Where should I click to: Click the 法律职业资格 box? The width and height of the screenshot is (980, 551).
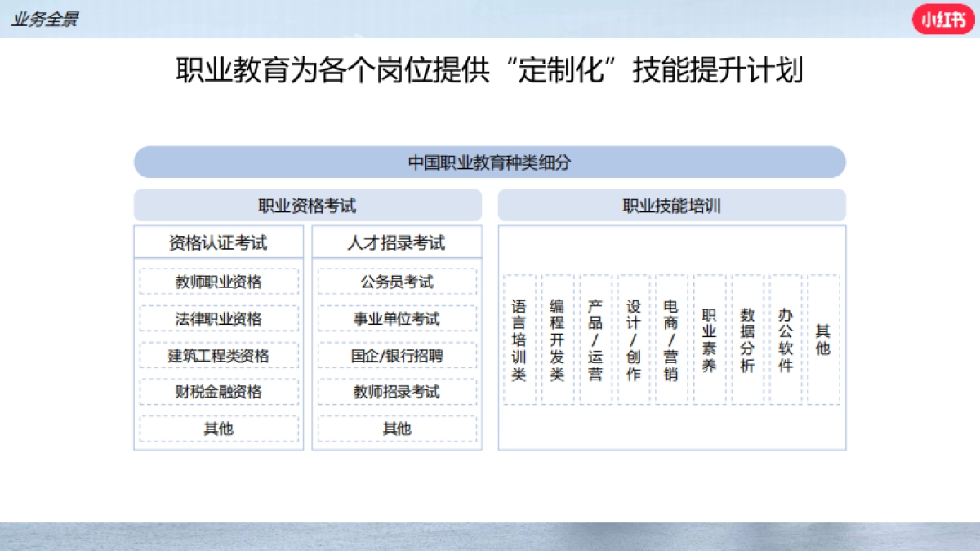pos(218,318)
